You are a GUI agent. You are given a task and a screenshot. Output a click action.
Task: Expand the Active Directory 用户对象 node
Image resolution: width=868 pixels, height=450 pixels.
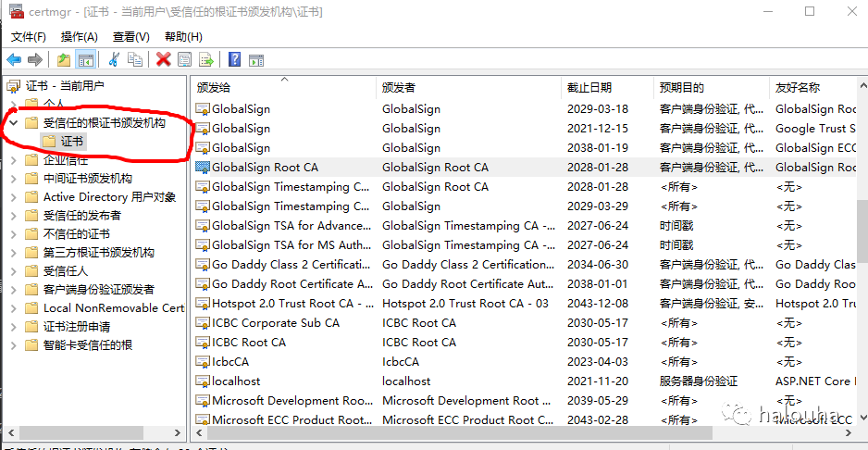14,197
